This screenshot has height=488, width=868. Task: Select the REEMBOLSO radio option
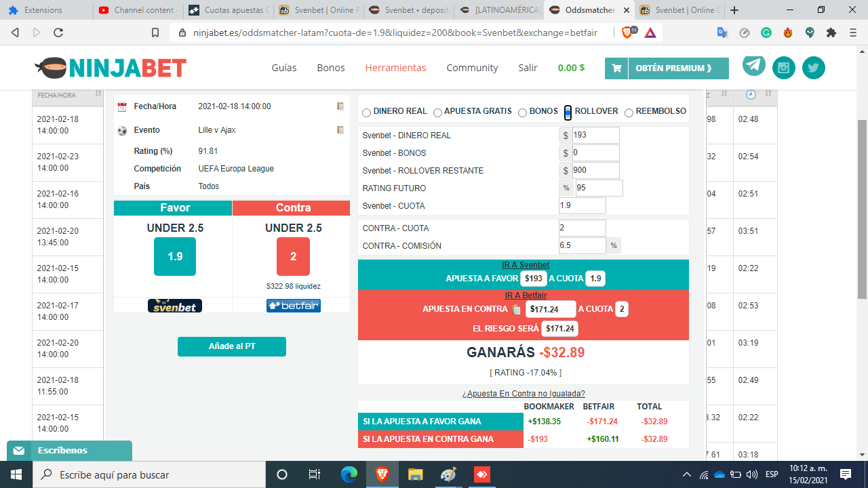629,113
